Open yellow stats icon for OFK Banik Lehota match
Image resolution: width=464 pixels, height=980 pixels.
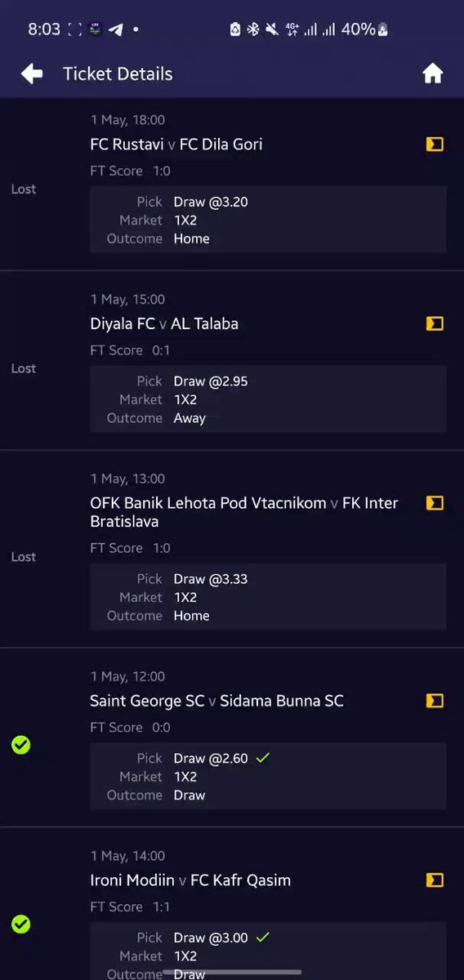coord(435,504)
